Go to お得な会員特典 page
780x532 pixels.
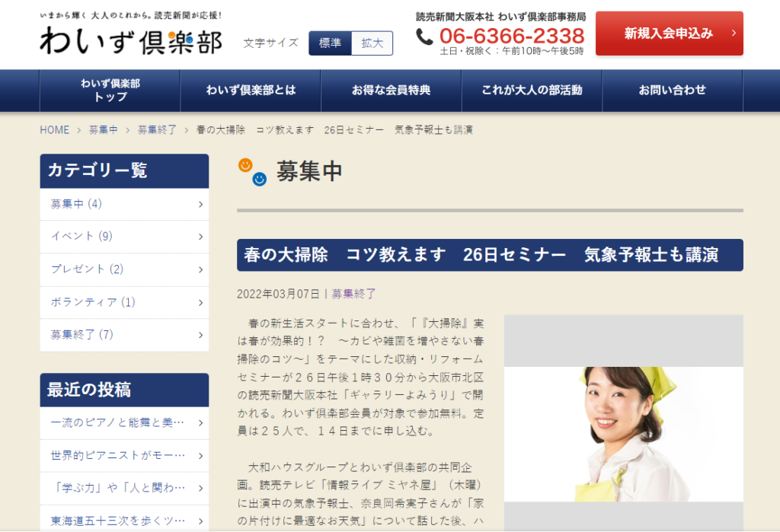391,91
